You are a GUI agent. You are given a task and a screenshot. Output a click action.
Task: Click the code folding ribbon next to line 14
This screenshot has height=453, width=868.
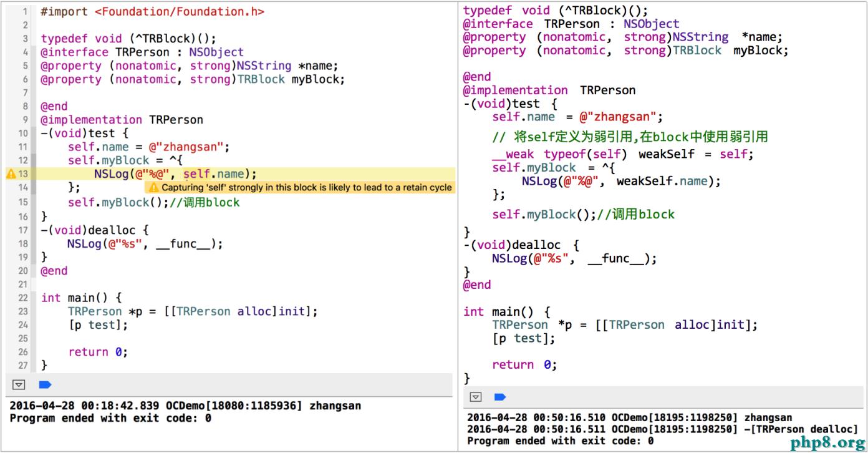(x=34, y=187)
